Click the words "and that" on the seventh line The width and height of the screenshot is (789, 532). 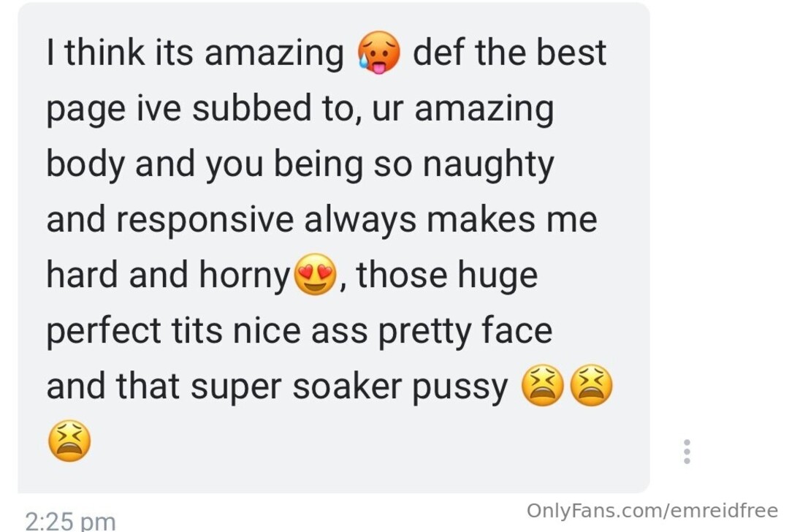113,386
